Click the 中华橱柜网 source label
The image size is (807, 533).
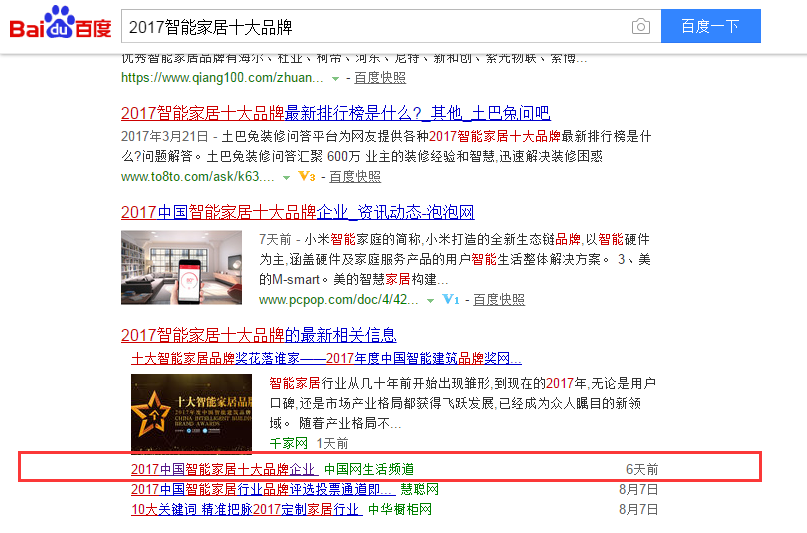(400, 509)
